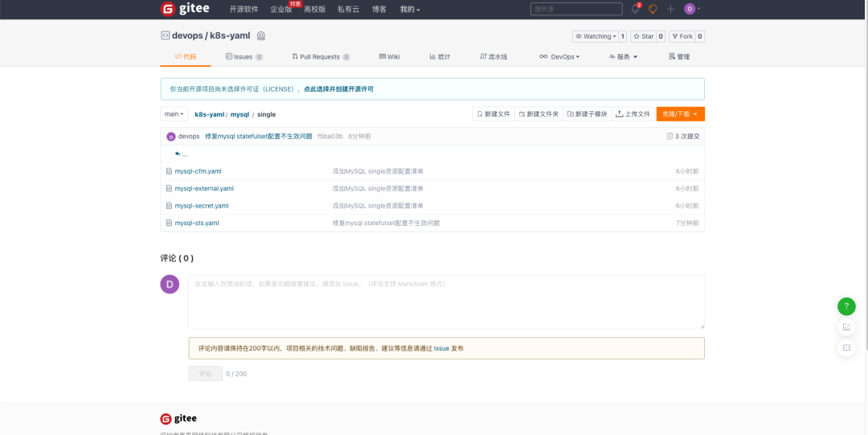Open the mysql breadcrumb link

240,114
